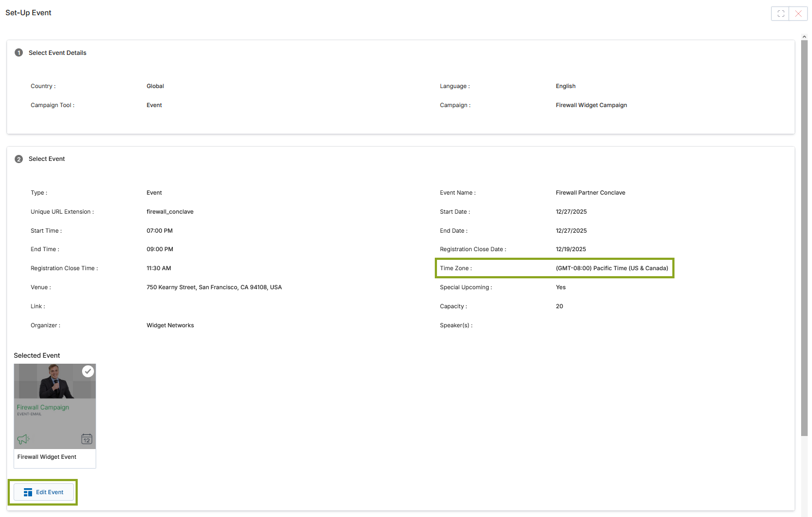
Task: Click the venue address '750 Kearny Street'
Action: [x=214, y=288]
